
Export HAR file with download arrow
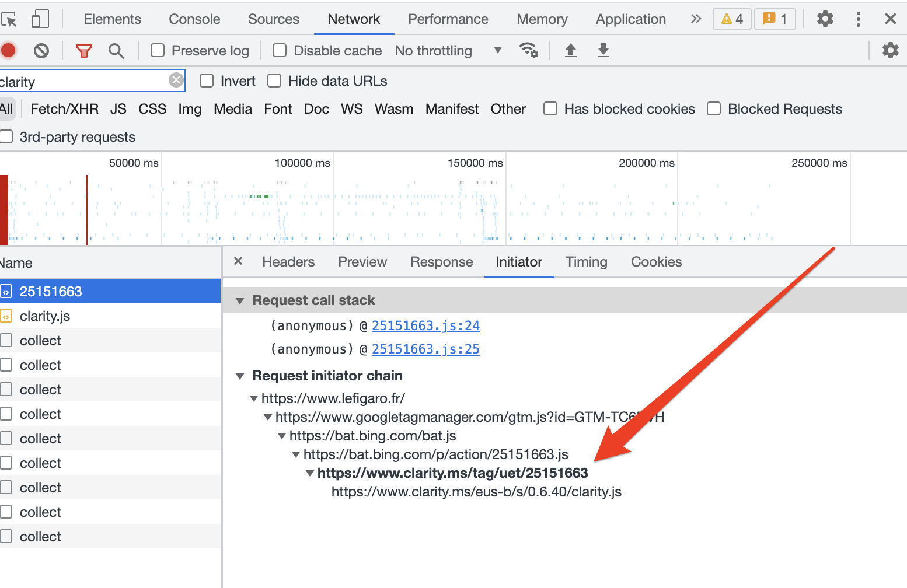[x=603, y=50]
